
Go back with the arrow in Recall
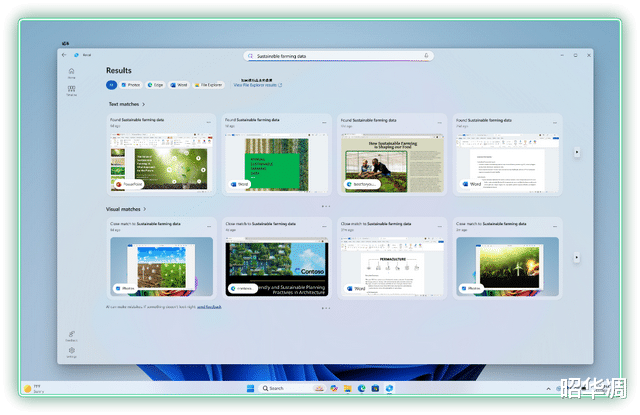coord(64,55)
